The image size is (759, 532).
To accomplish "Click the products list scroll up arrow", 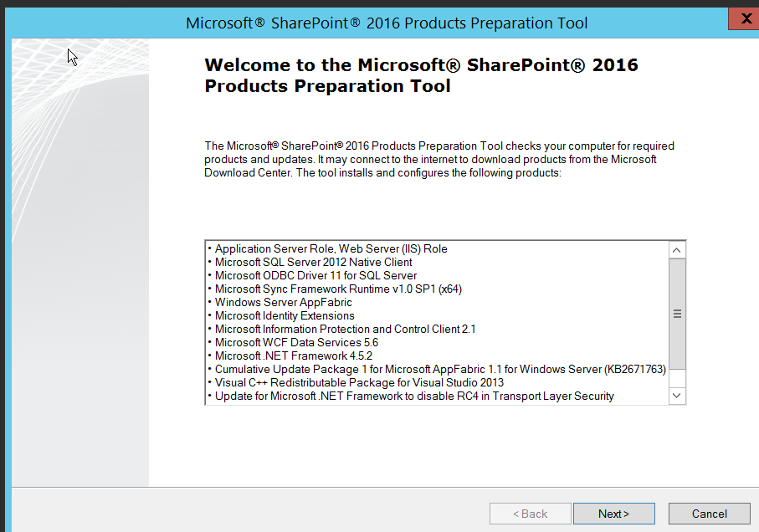I will 677,250.
